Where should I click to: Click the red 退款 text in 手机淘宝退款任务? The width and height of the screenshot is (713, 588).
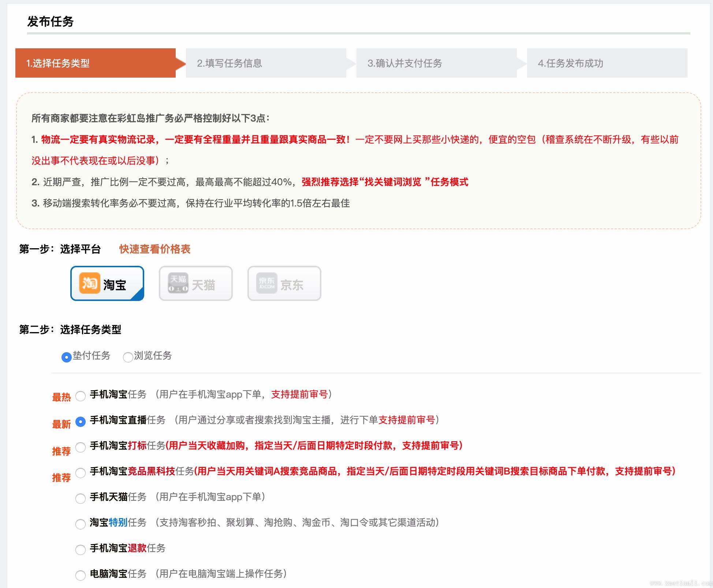[x=137, y=548]
